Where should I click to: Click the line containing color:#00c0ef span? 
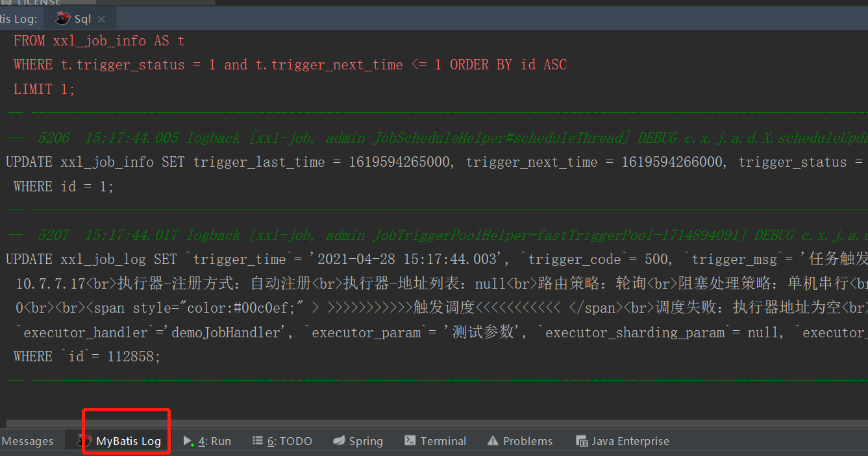(x=441, y=307)
